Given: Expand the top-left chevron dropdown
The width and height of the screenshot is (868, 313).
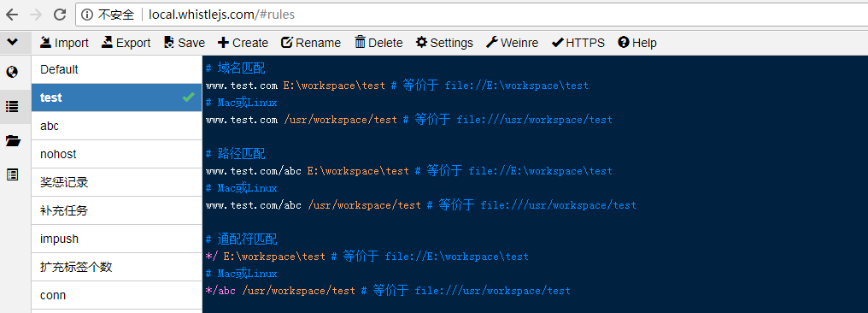Looking at the screenshot, I should (x=12, y=42).
